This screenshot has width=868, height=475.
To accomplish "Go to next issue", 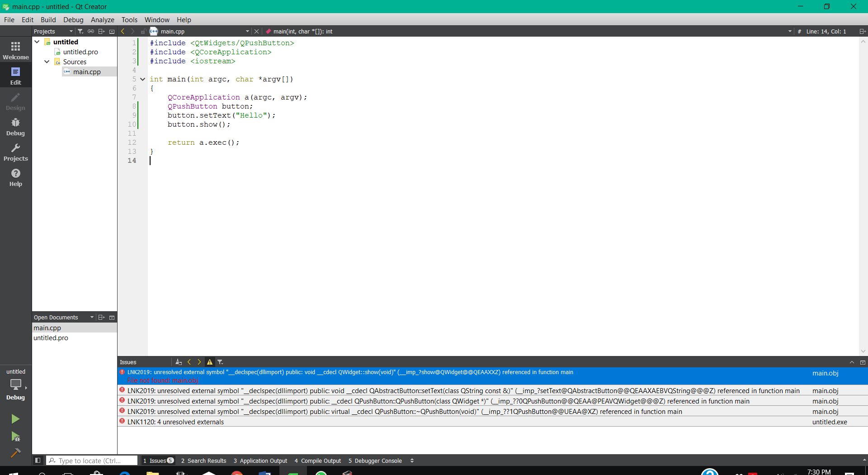I will pyautogui.click(x=199, y=362).
